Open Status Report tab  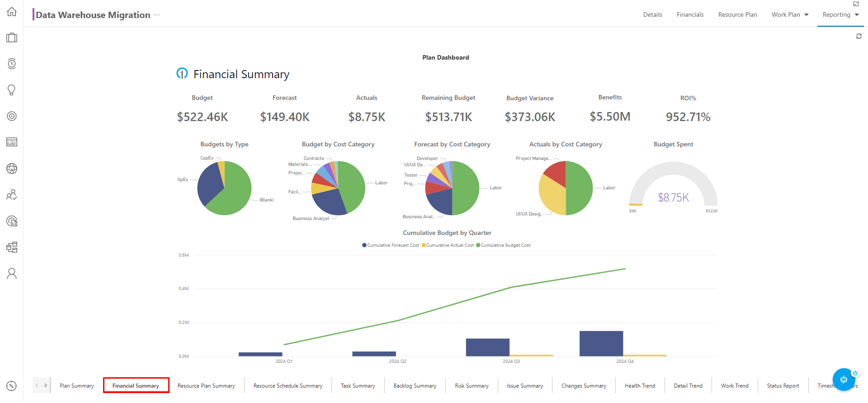click(x=783, y=385)
